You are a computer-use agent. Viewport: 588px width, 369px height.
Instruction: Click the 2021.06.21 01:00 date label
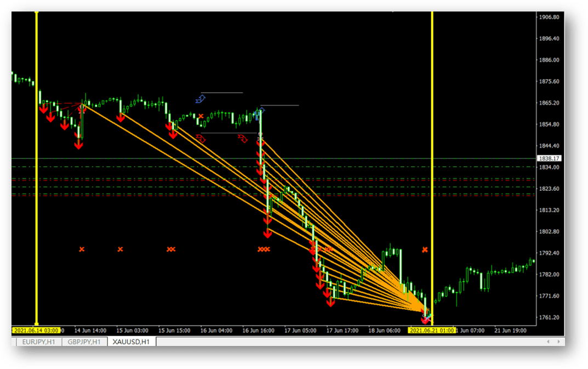(431, 331)
